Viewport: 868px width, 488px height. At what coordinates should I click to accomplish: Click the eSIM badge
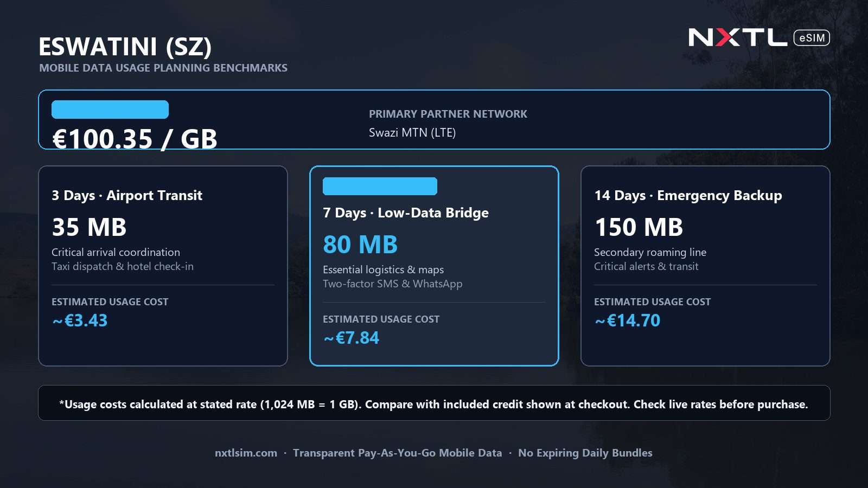tap(812, 38)
